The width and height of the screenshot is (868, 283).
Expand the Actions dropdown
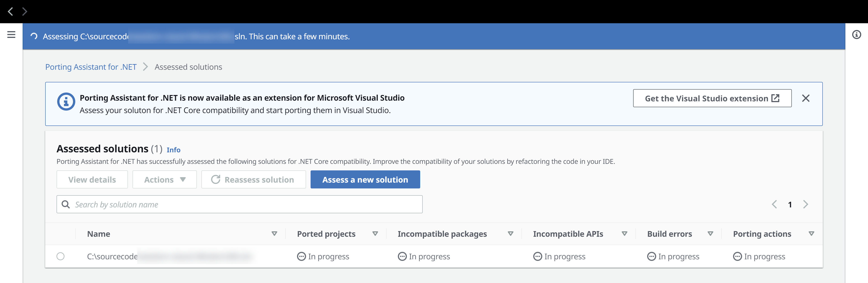click(x=164, y=180)
